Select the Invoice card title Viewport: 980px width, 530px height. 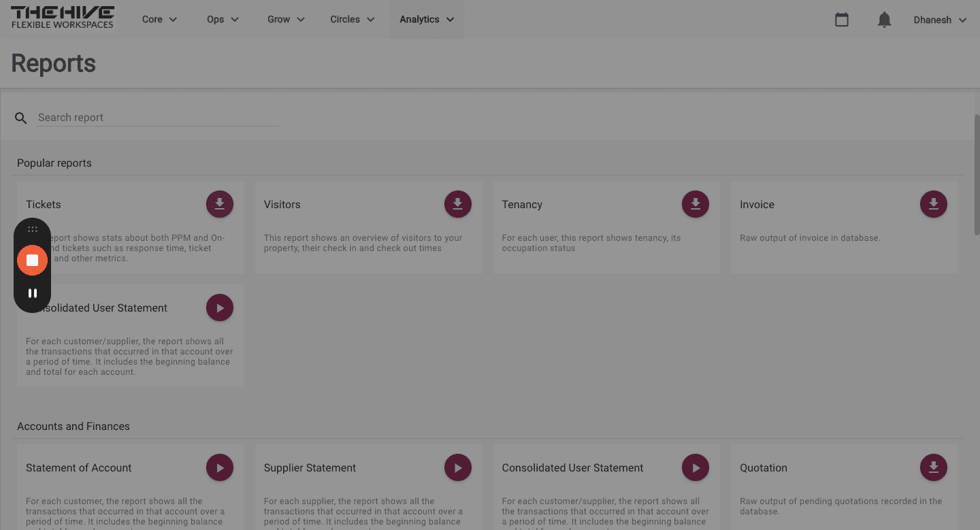(x=757, y=204)
